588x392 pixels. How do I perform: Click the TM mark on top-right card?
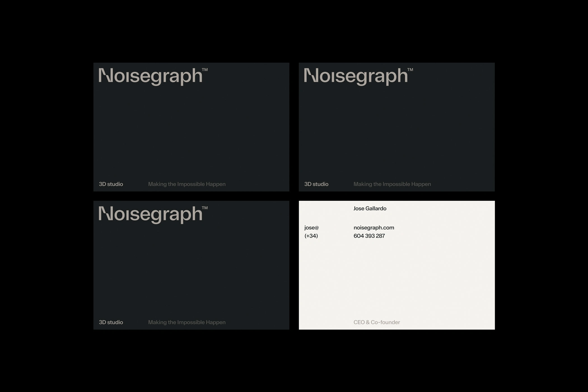pyautogui.click(x=410, y=70)
